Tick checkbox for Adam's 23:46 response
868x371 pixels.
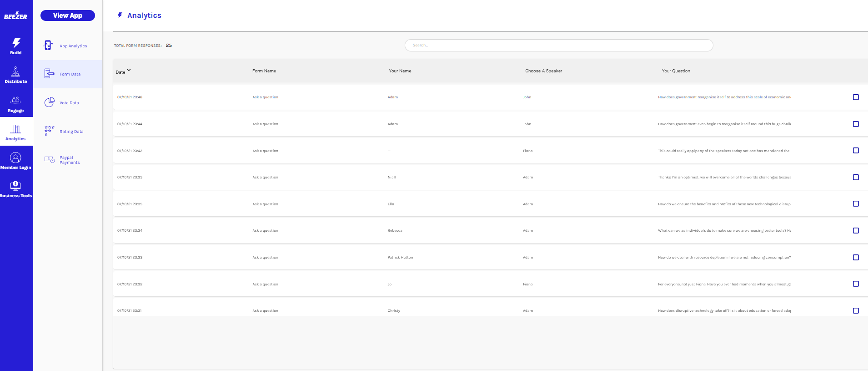856,97
